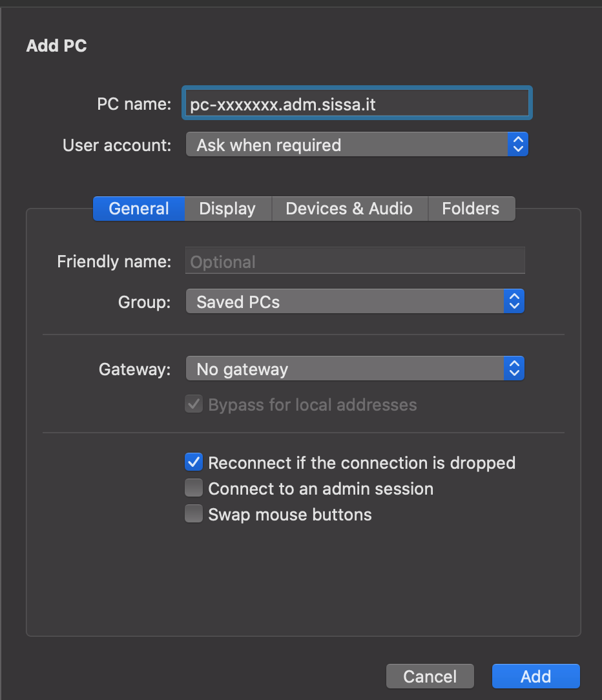Click the PC name text field
Viewport: 602px width, 700px height.
tap(357, 103)
